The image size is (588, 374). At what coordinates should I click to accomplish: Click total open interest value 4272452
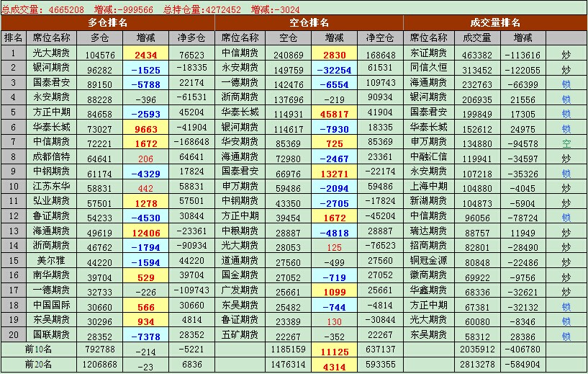(223, 9)
